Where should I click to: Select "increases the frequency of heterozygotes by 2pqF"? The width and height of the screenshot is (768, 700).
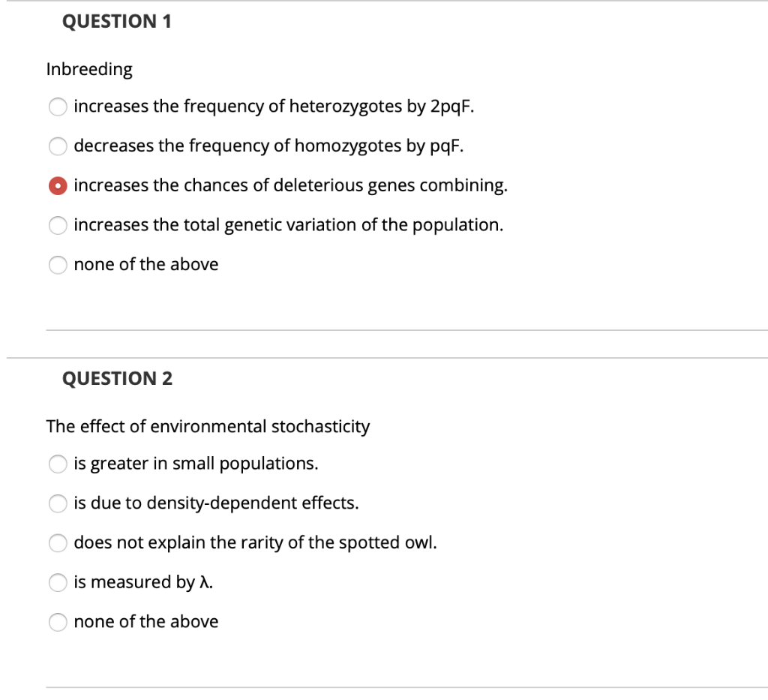(58, 107)
